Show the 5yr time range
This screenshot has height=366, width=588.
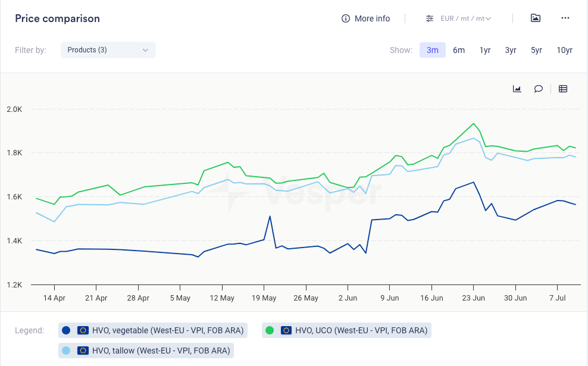coord(537,50)
